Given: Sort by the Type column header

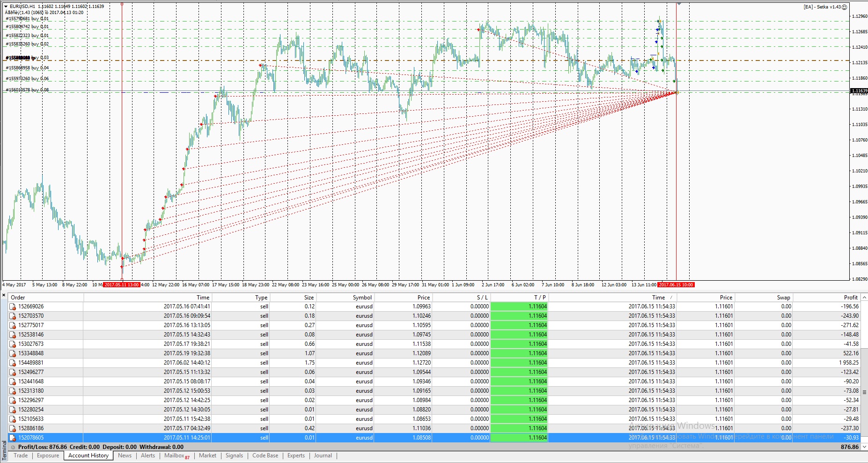Looking at the screenshot, I should (x=240, y=297).
